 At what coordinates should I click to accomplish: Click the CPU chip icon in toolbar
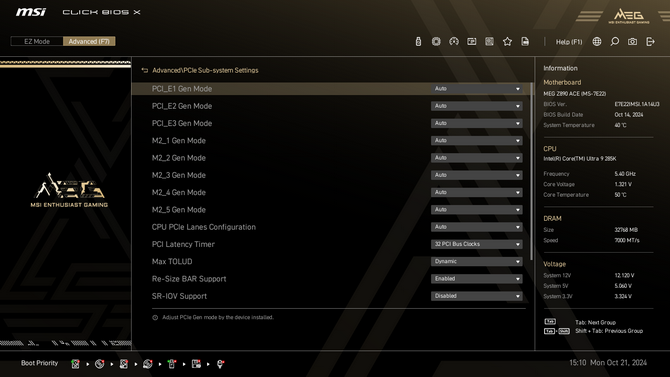(436, 41)
